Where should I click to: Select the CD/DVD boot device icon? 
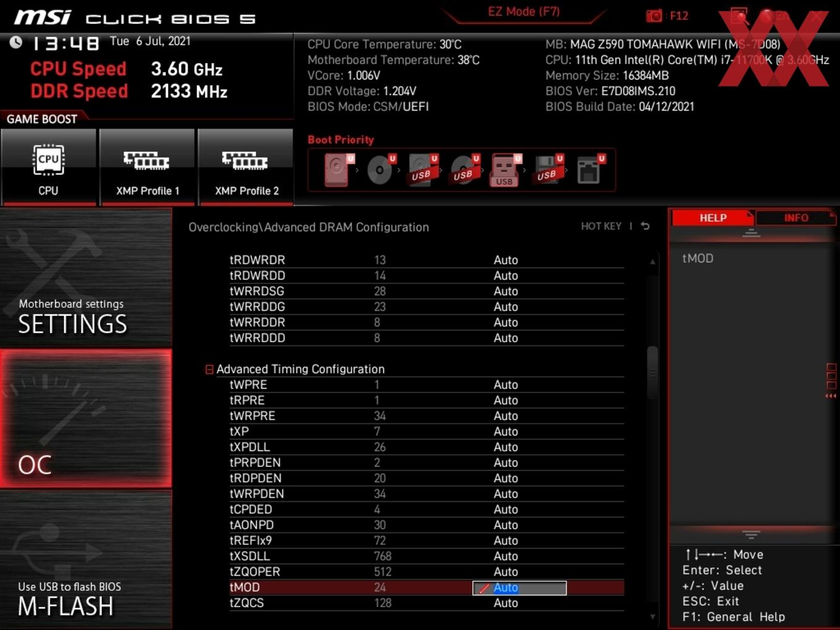[380, 170]
